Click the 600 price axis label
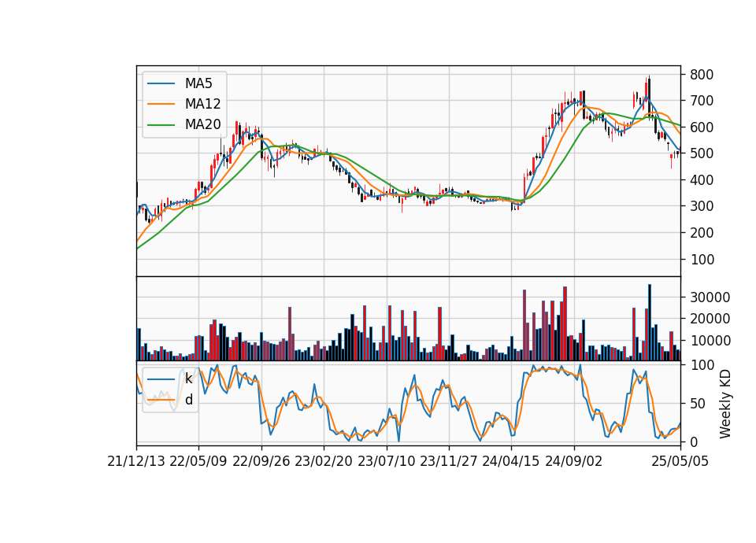This screenshot has height=543, width=756. (x=702, y=127)
